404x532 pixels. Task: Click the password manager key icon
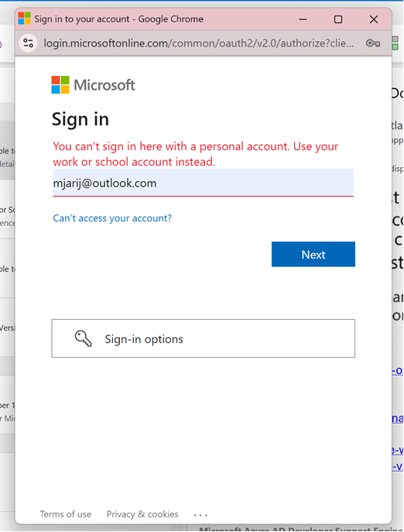[373, 43]
